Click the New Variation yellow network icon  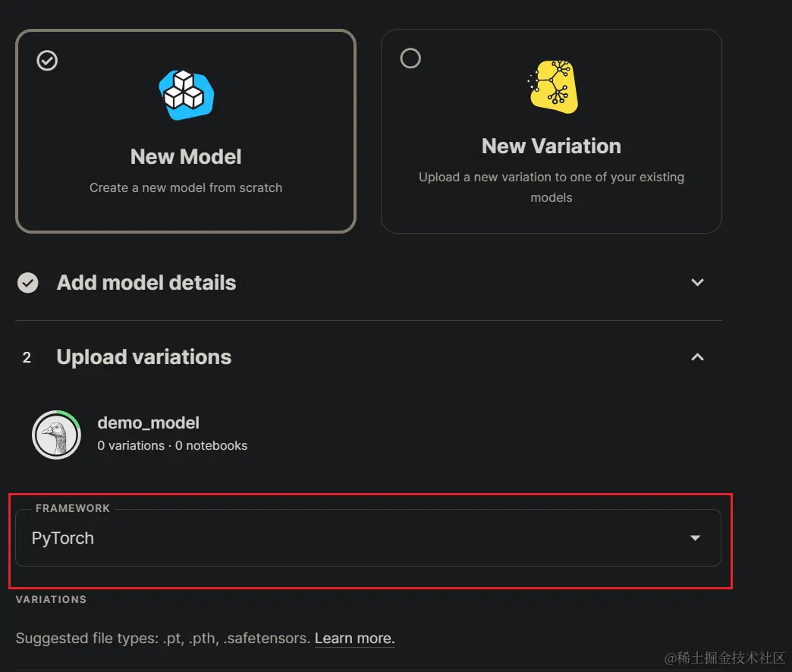tap(552, 86)
